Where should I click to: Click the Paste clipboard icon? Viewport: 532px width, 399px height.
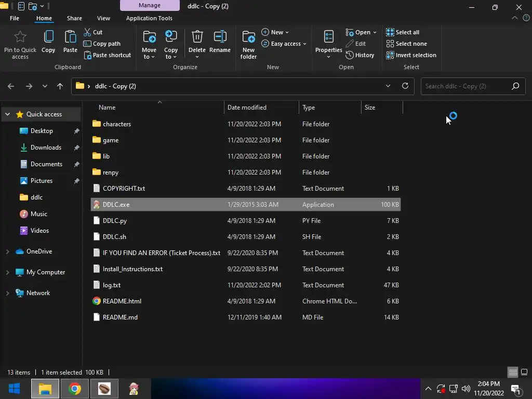pos(70,42)
